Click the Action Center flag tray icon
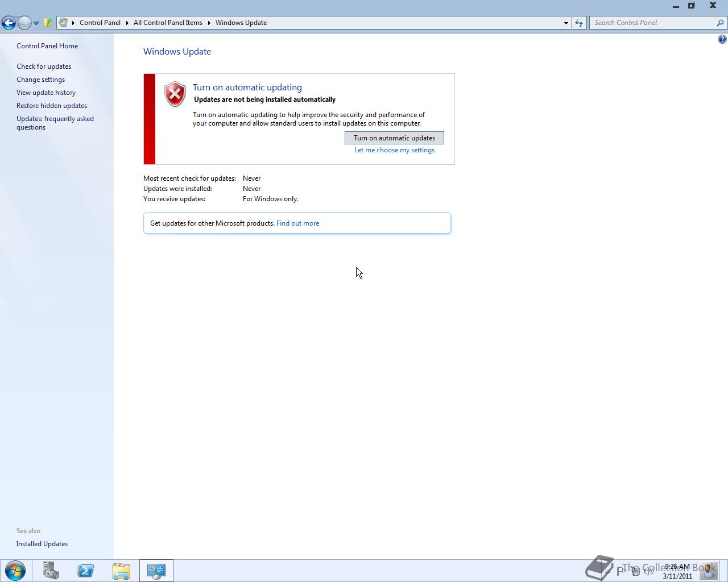The height and width of the screenshot is (582, 728). point(621,571)
